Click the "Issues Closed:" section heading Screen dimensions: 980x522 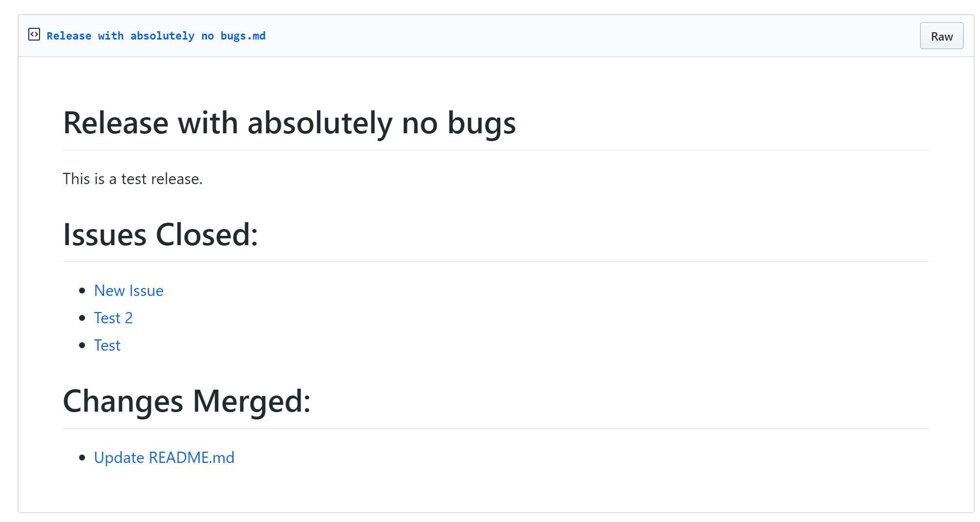[161, 235]
